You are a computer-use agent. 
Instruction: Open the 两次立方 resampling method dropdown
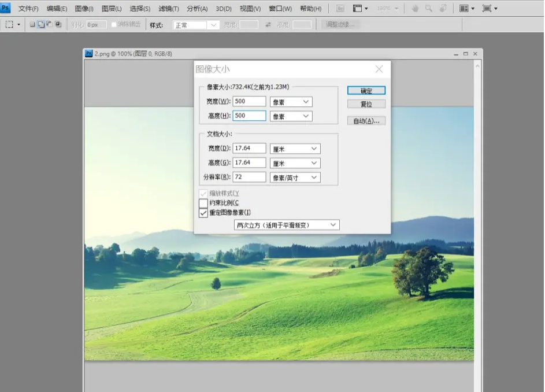(287, 225)
